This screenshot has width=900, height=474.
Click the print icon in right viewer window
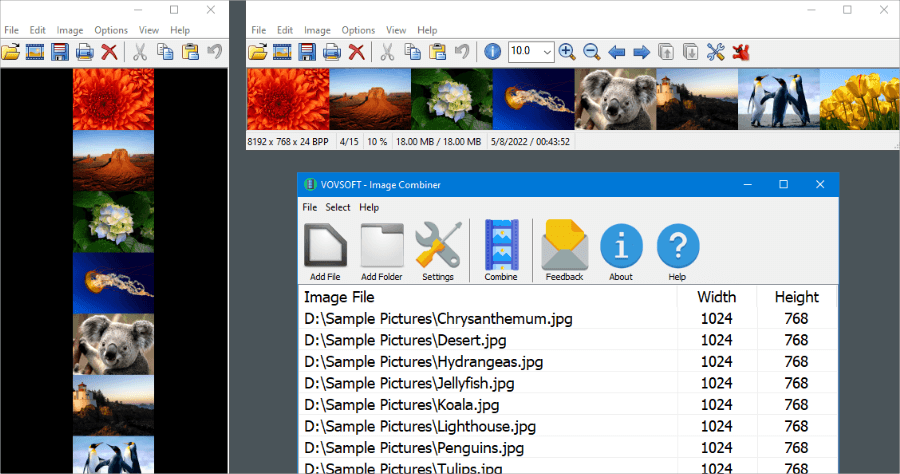coord(332,52)
